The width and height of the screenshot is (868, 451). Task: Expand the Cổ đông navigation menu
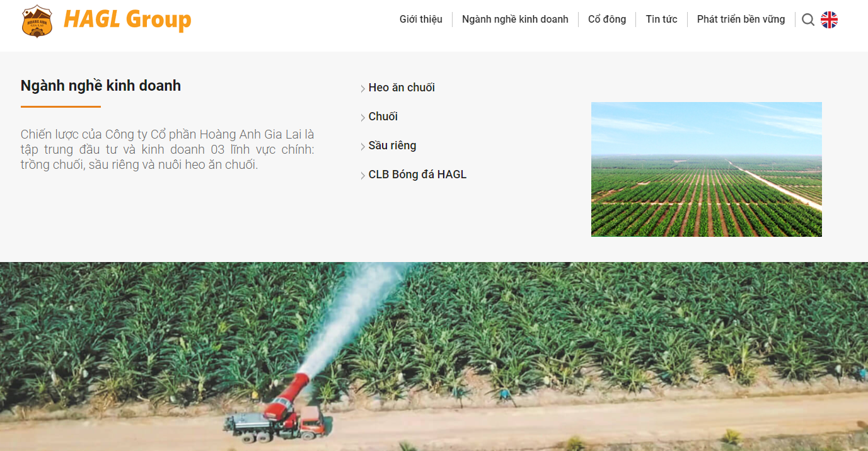tap(607, 19)
